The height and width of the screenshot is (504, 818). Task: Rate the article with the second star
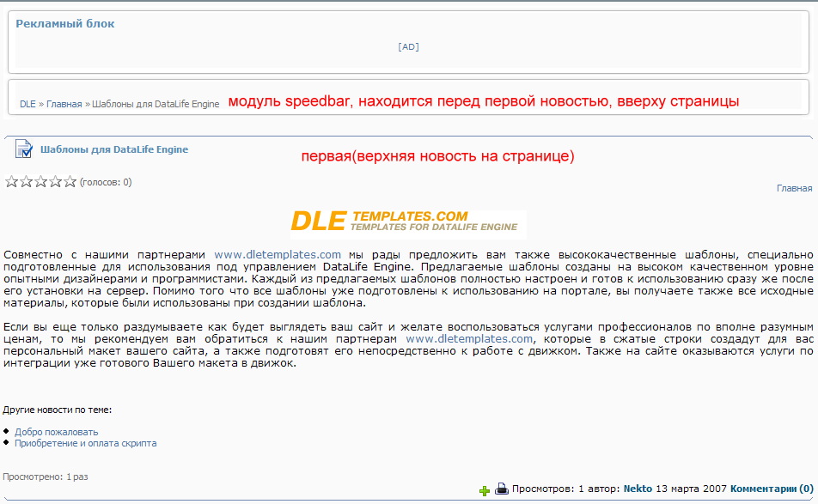coord(26,182)
